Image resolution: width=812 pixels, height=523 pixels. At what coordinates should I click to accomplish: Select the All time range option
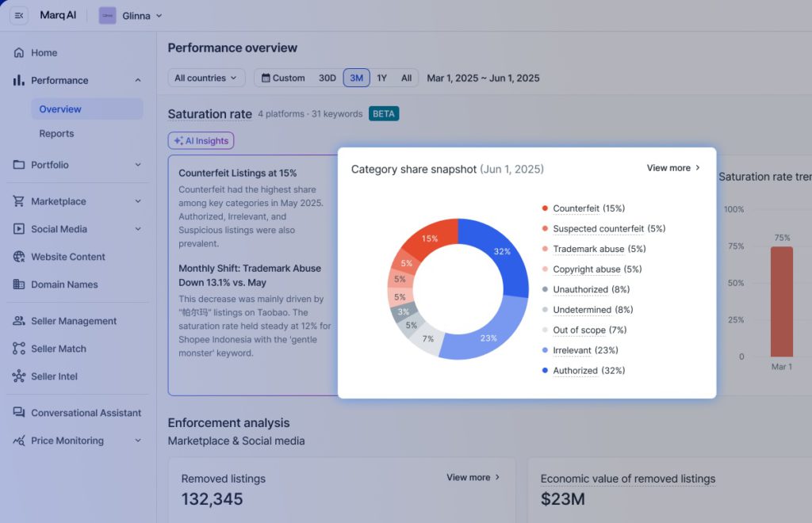coord(406,78)
